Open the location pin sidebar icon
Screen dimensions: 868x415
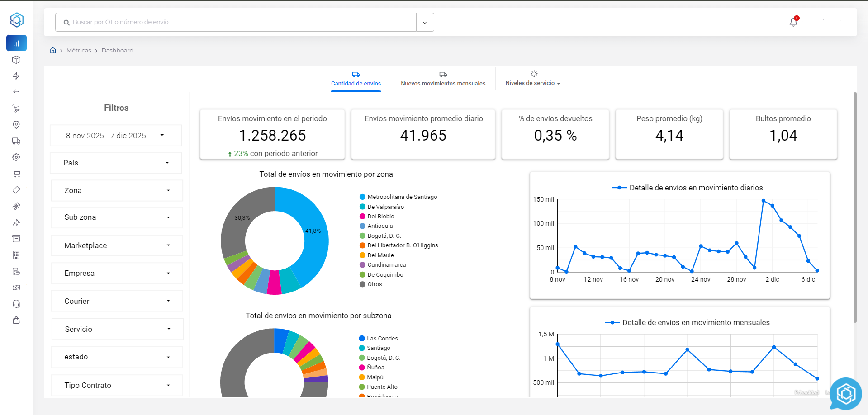[16, 125]
